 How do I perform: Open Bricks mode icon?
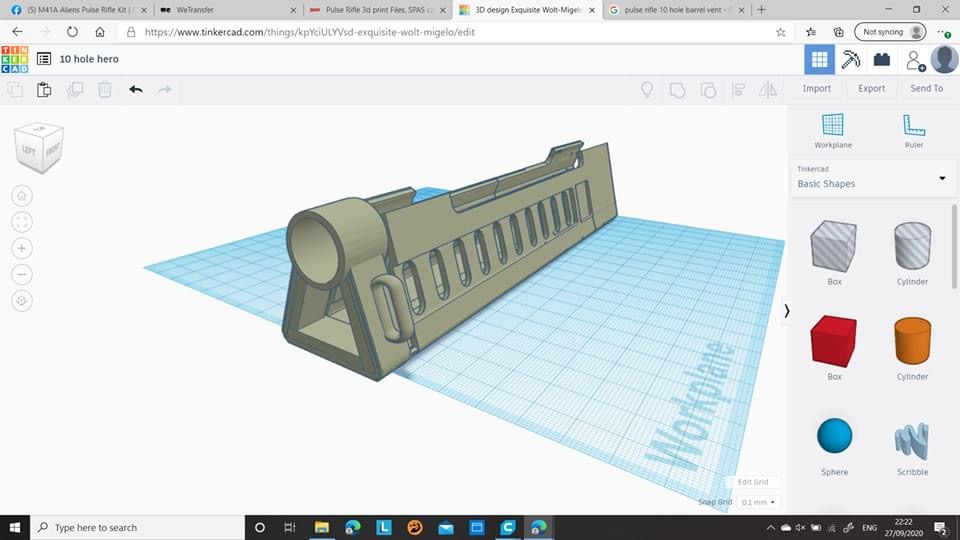[882, 59]
